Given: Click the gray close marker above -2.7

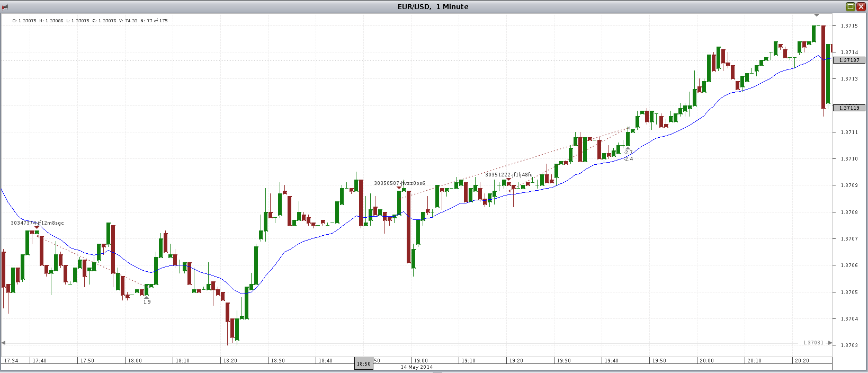Looking at the screenshot, I should pyautogui.click(x=628, y=148).
